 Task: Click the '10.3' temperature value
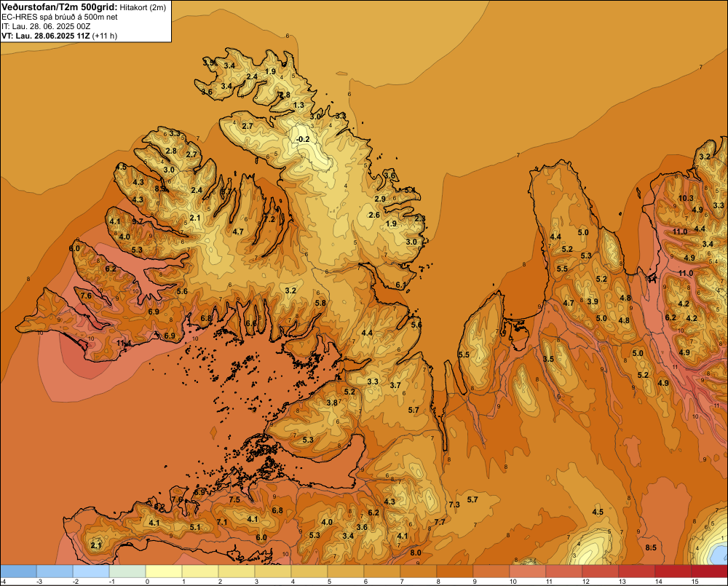(x=686, y=198)
